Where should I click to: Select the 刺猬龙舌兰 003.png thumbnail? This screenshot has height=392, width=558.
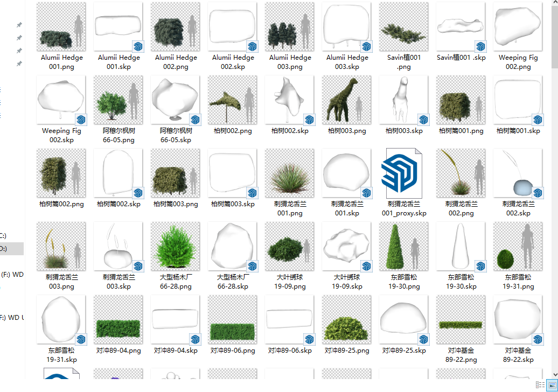tap(61, 247)
